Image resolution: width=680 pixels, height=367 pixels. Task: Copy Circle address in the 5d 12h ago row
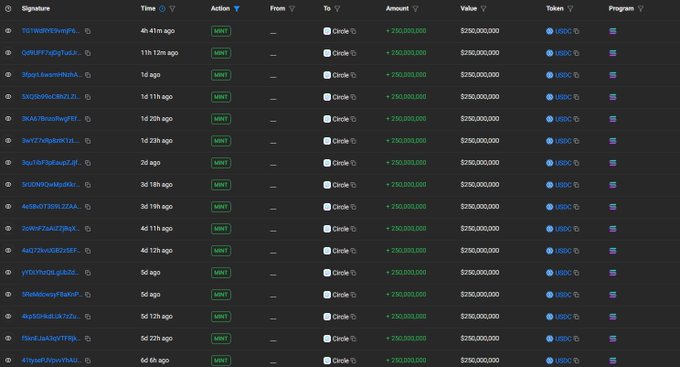pos(353,317)
